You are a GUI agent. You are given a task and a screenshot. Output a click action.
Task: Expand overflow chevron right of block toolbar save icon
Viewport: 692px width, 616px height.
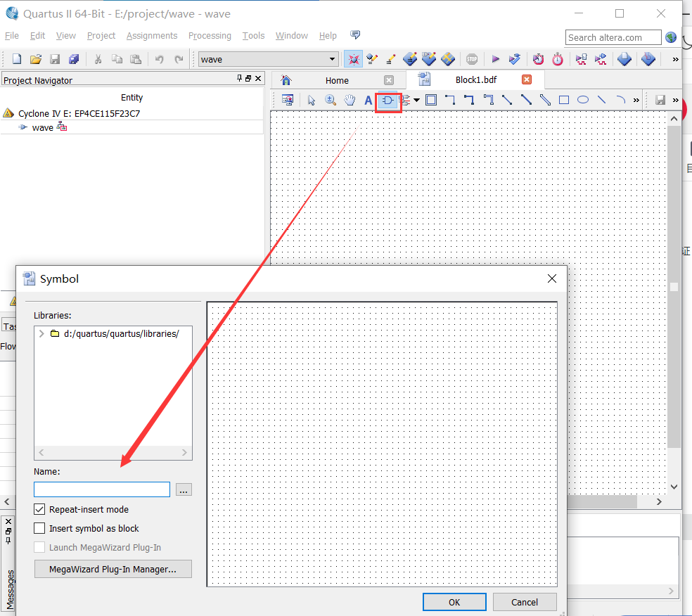coord(675,100)
